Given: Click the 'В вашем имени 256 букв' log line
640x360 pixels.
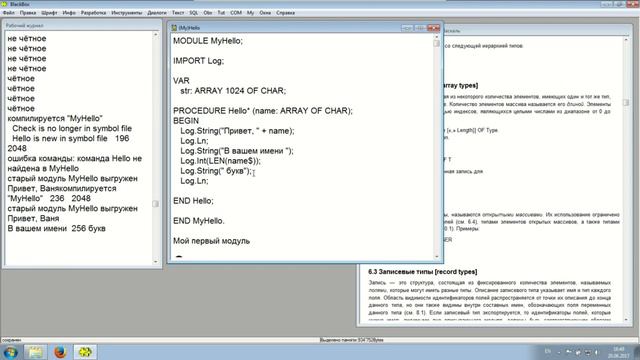Looking at the screenshot, I should click(56, 228).
